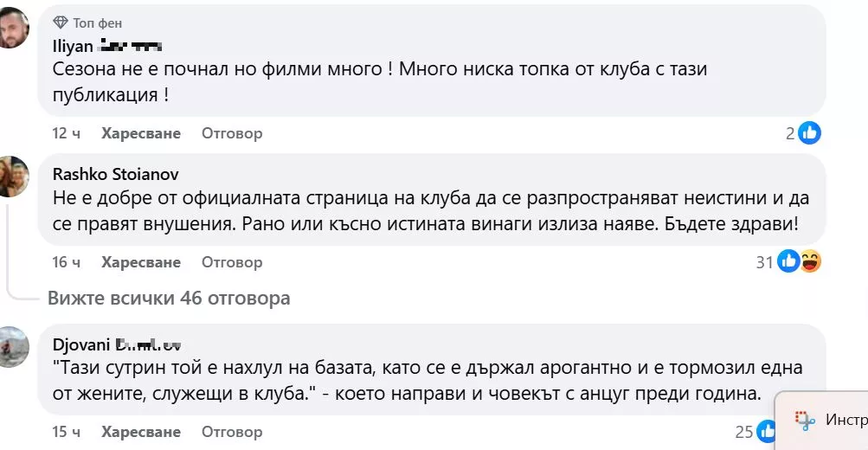Click Отговор under Rashko Stoianov's comment
868x450 pixels.
pyautogui.click(x=232, y=262)
